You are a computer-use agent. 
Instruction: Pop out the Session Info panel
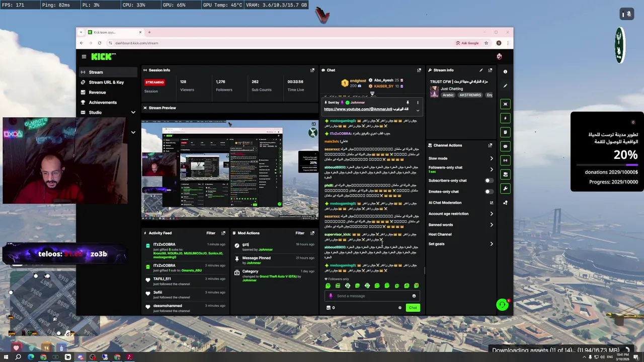click(x=312, y=70)
